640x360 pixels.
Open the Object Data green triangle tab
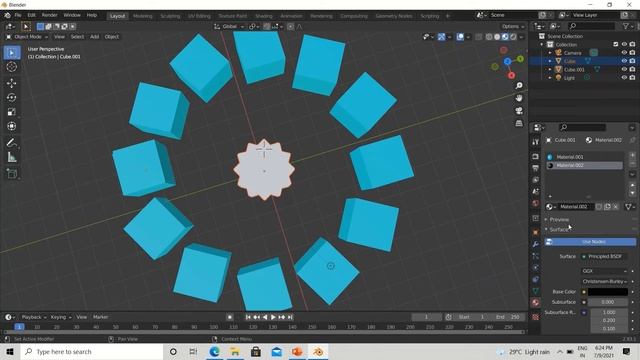pyautogui.click(x=536, y=291)
